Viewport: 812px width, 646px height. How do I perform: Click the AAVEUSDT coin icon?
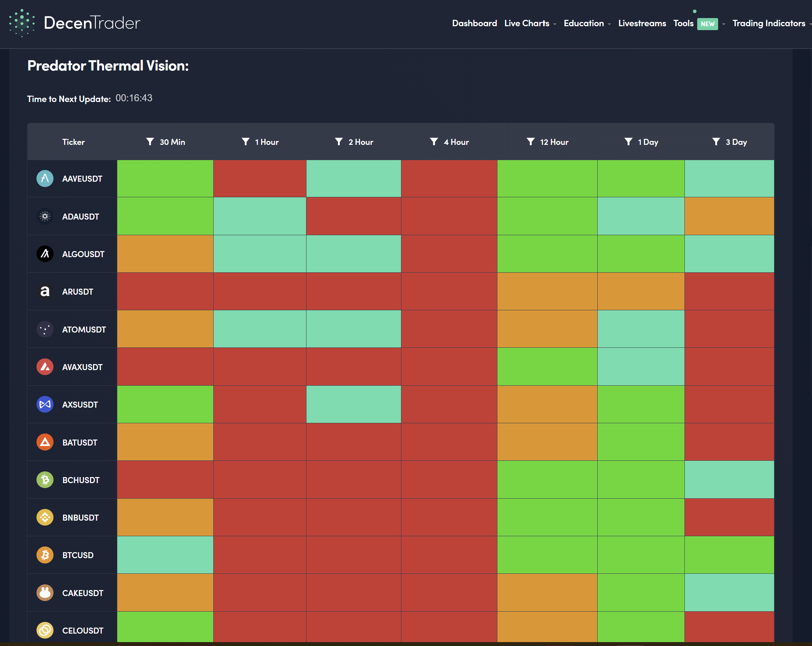click(x=45, y=179)
